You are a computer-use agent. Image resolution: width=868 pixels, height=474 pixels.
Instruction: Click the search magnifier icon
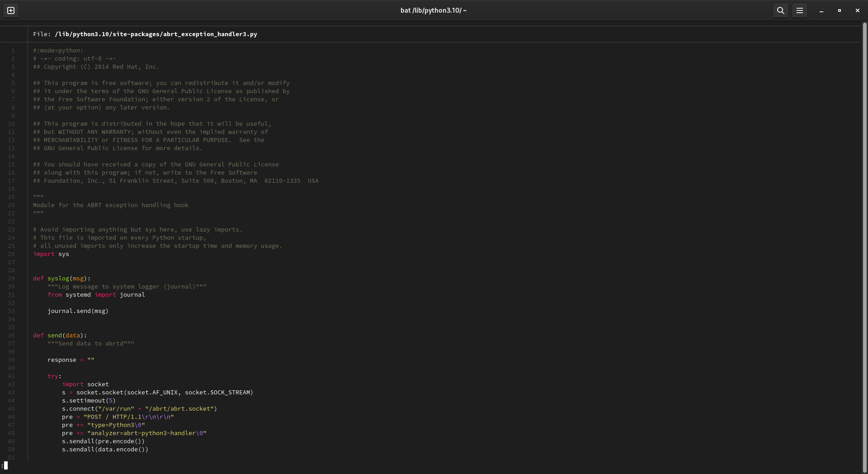coord(780,10)
